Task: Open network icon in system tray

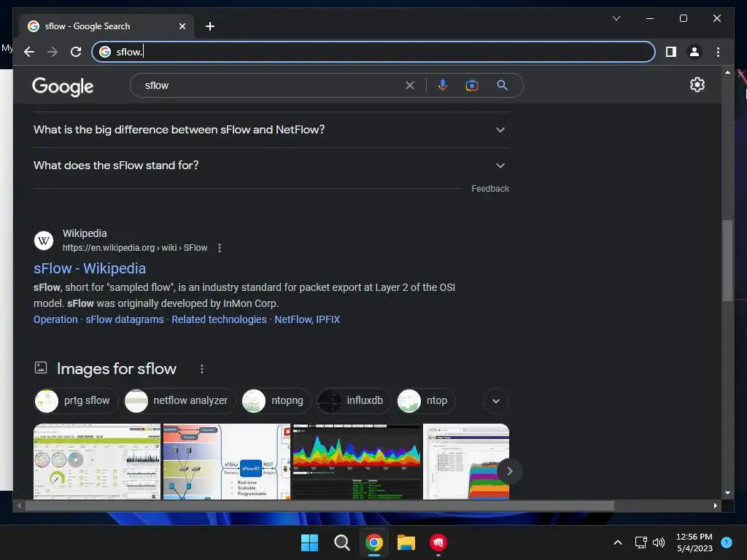Action: (640, 542)
